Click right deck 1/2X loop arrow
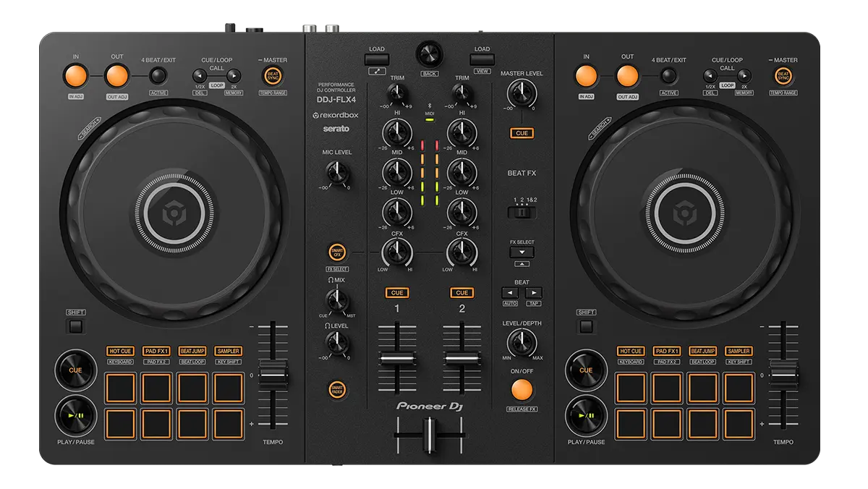The height and width of the screenshot is (489, 868). click(x=710, y=75)
